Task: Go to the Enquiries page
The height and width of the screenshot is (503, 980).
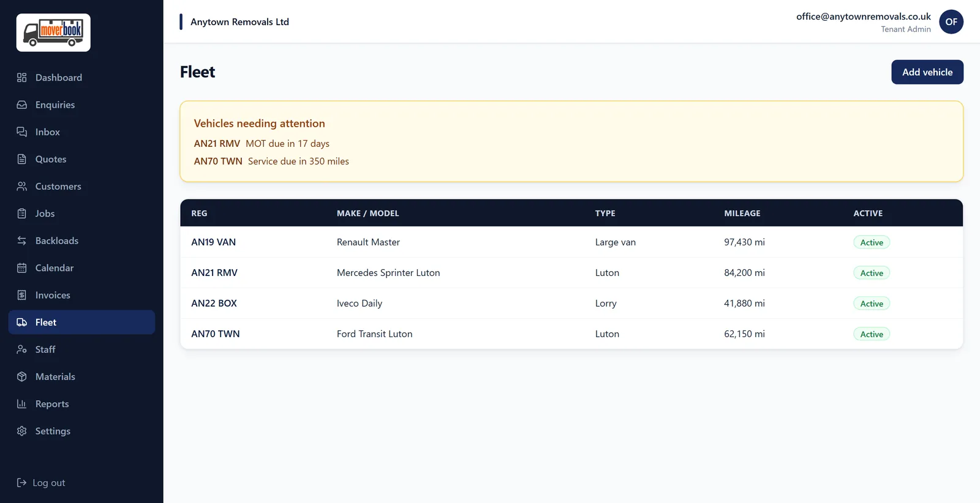Action: click(81, 105)
